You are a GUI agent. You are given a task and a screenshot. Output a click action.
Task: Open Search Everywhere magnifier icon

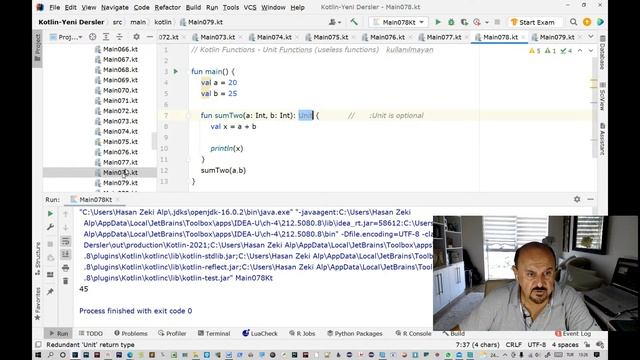click(x=573, y=22)
